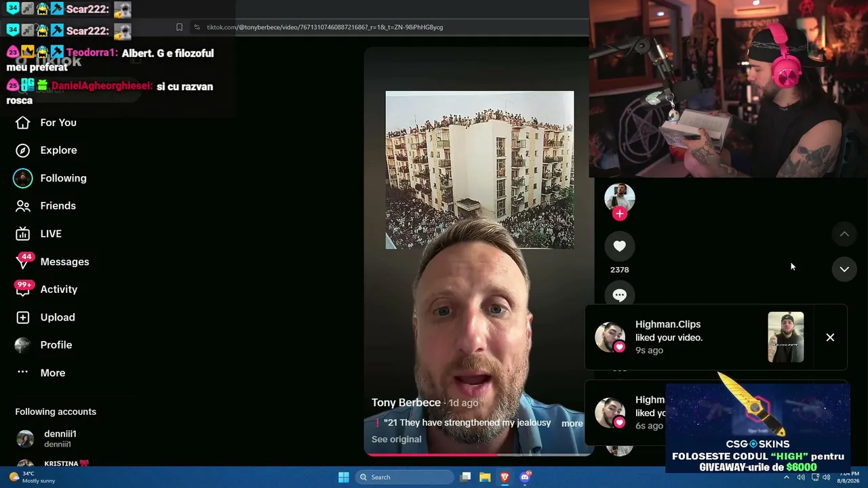Open the taskbar clock and date
This screenshot has width=868, height=488.
coord(848,477)
